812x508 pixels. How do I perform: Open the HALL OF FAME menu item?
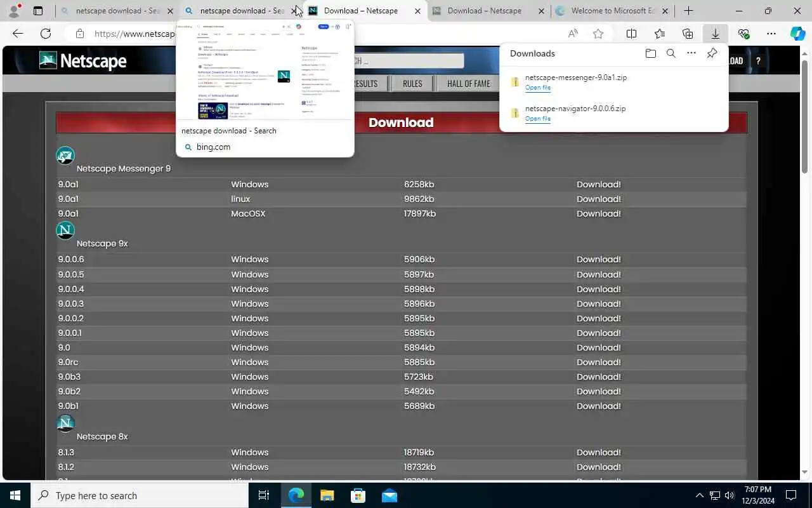click(469, 83)
